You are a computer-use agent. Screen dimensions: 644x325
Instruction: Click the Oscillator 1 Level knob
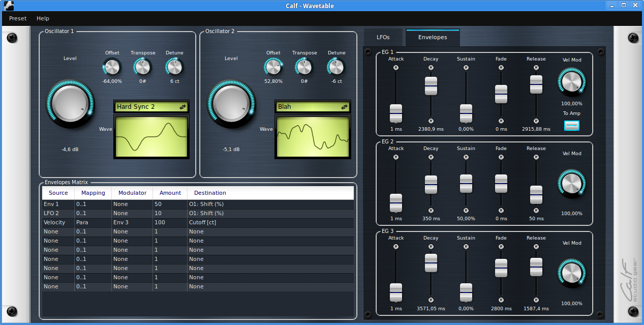[70, 104]
